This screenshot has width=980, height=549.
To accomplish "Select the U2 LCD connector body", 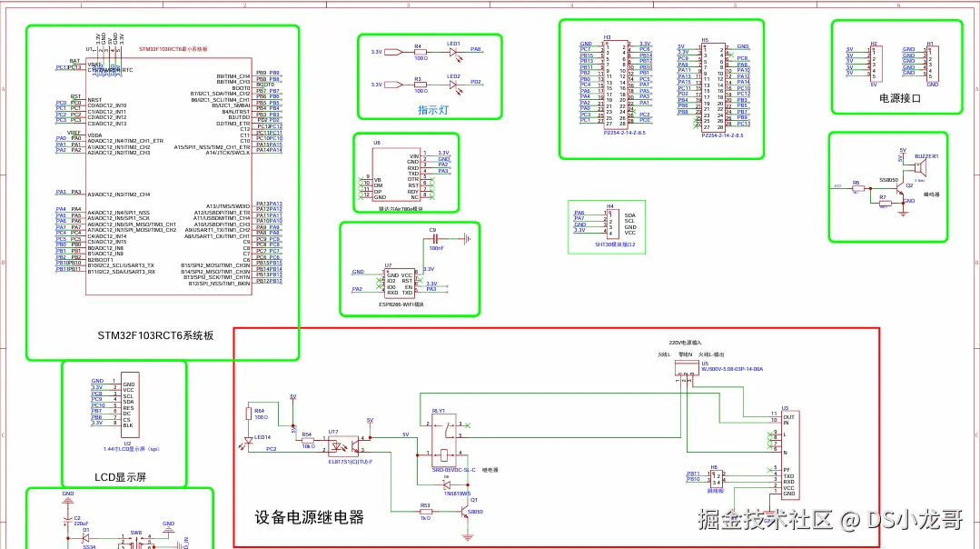I will coord(130,404).
